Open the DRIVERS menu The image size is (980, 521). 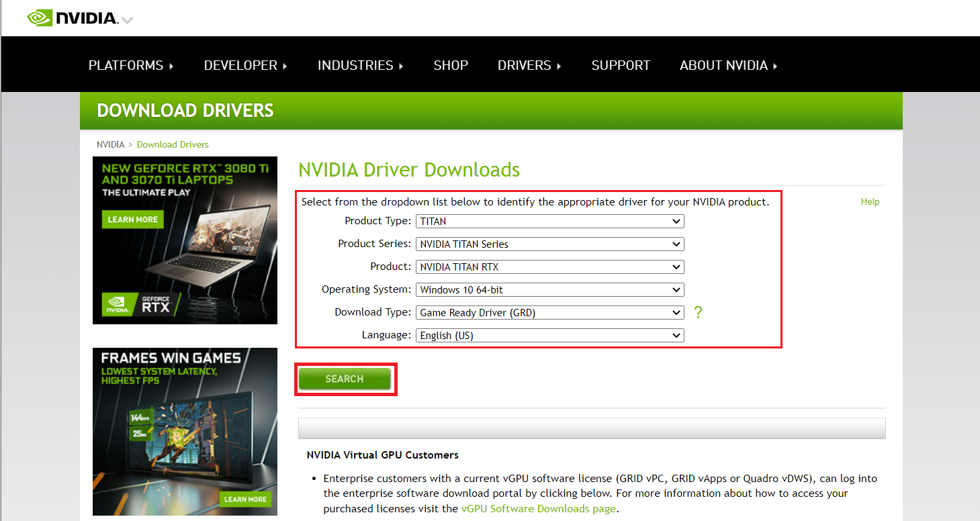[x=529, y=65]
